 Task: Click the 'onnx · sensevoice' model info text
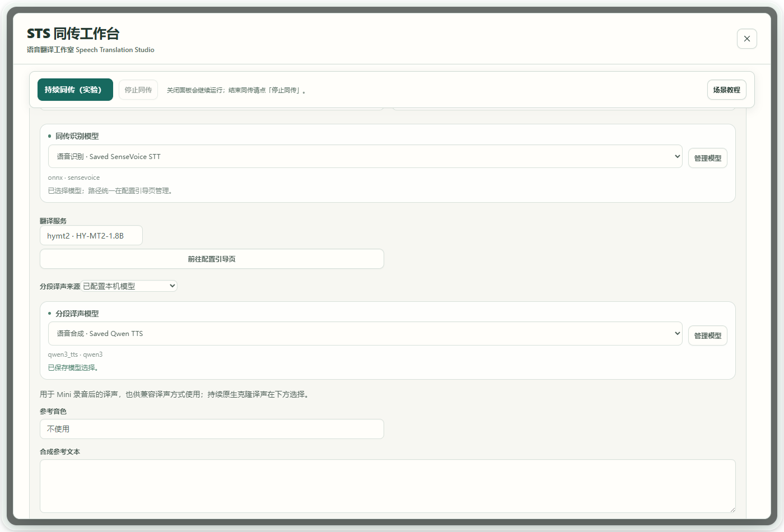[x=74, y=178]
